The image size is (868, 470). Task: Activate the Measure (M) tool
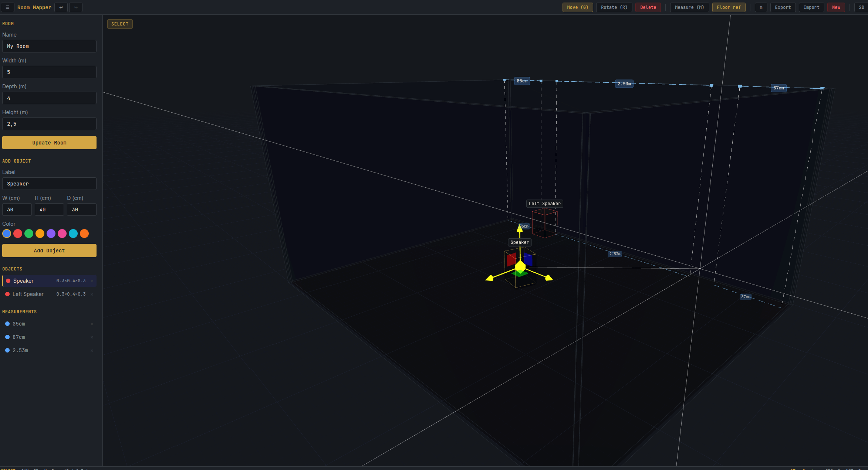[689, 7]
